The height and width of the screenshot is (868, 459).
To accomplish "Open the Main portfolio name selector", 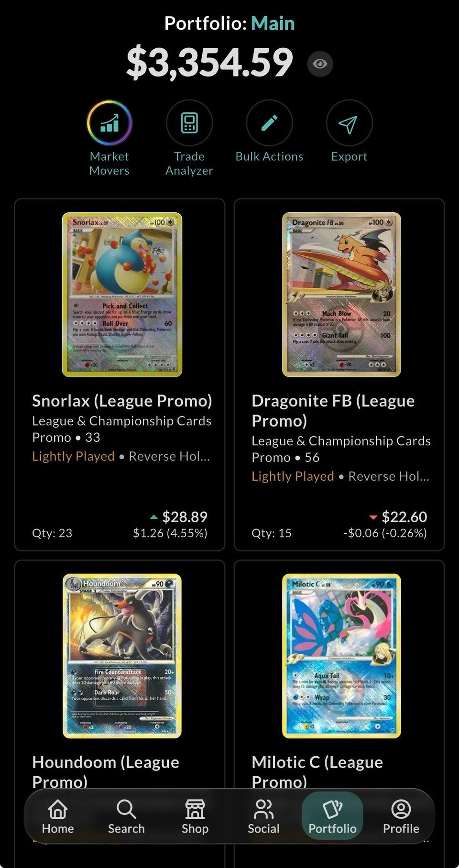I will pyautogui.click(x=273, y=23).
